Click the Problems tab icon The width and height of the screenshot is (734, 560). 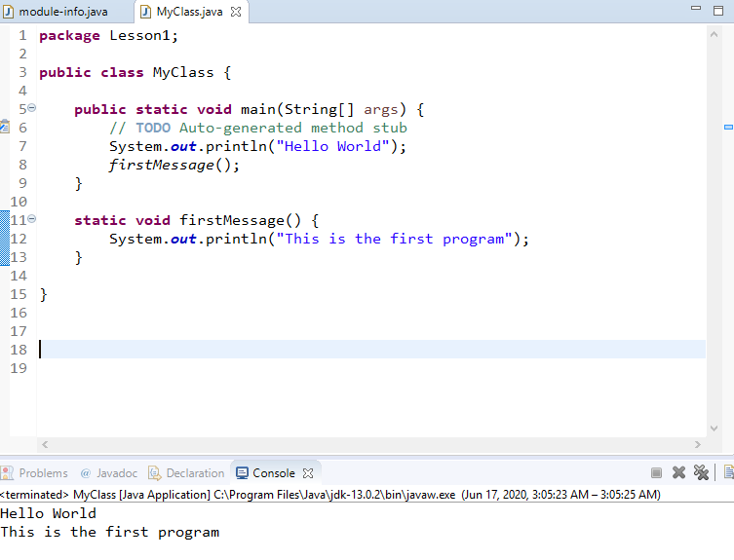(x=7, y=473)
